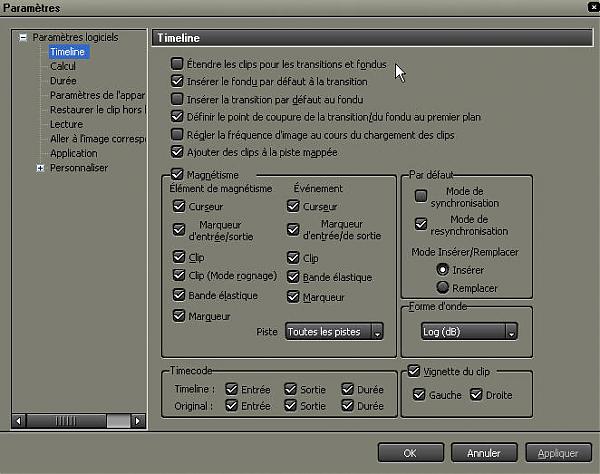The image size is (600, 474).
Task: Toggle Original Entrée timecode checkbox
Action: coord(232,405)
